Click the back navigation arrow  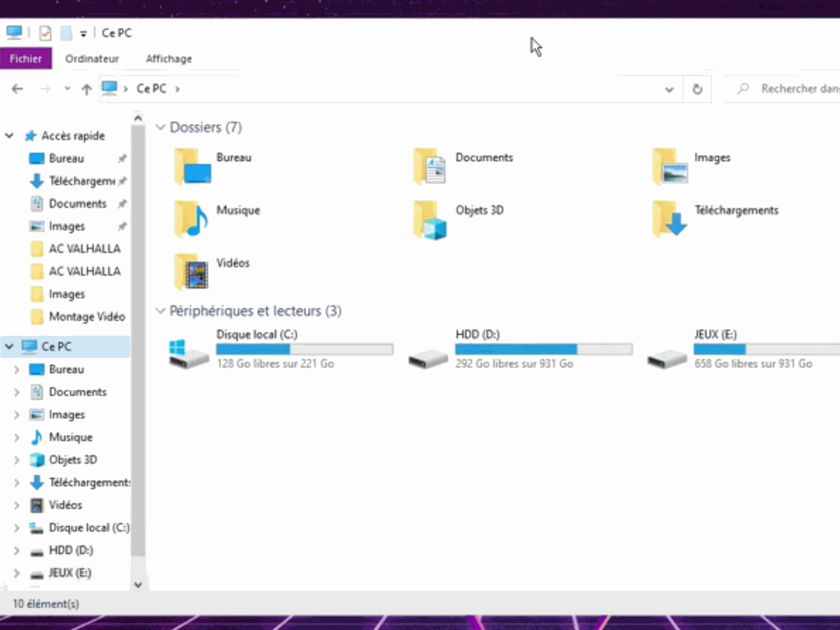(x=17, y=89)
